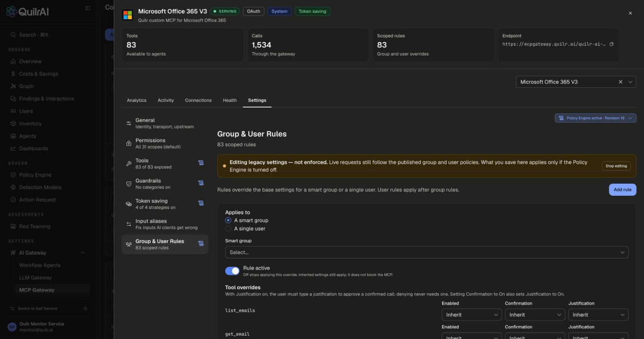Open the Smart group Select dropdown
This screenshot has width=644, height=339.
tap(426, 252)
